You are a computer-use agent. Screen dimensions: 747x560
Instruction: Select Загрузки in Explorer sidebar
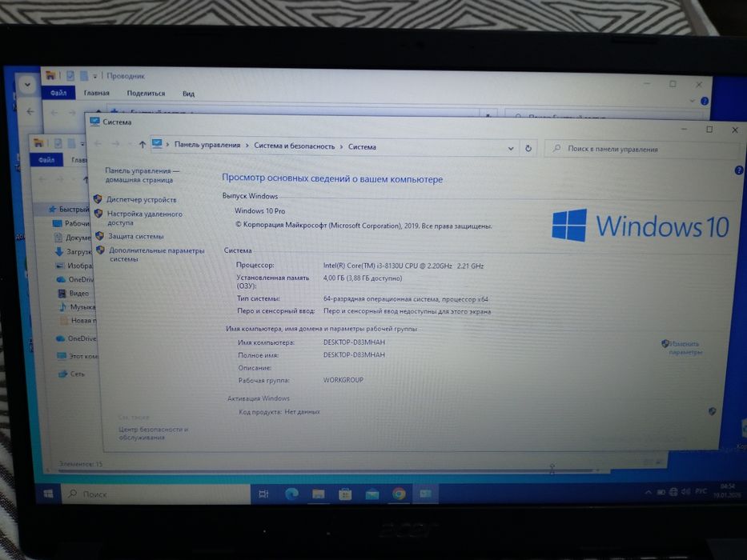pyautogui.click(x=73, y=251)
